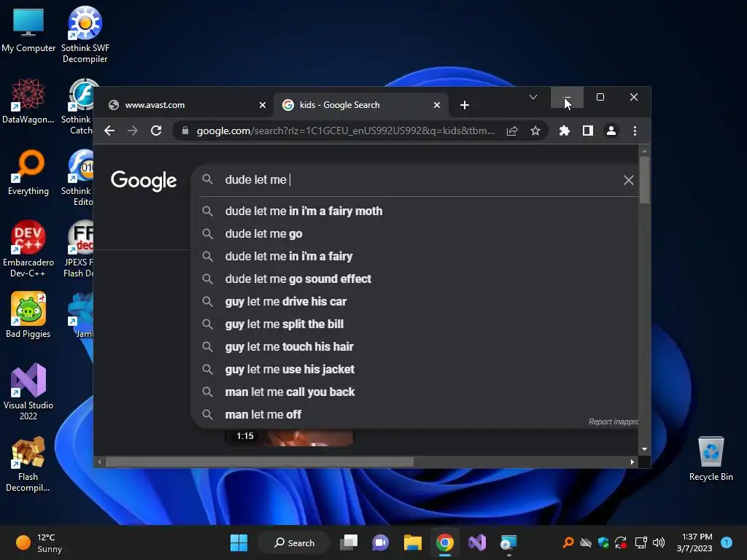Screen dimensions: 747x560
Task: Select Flash Decompiler desktop icon
Action: [28, 464]
